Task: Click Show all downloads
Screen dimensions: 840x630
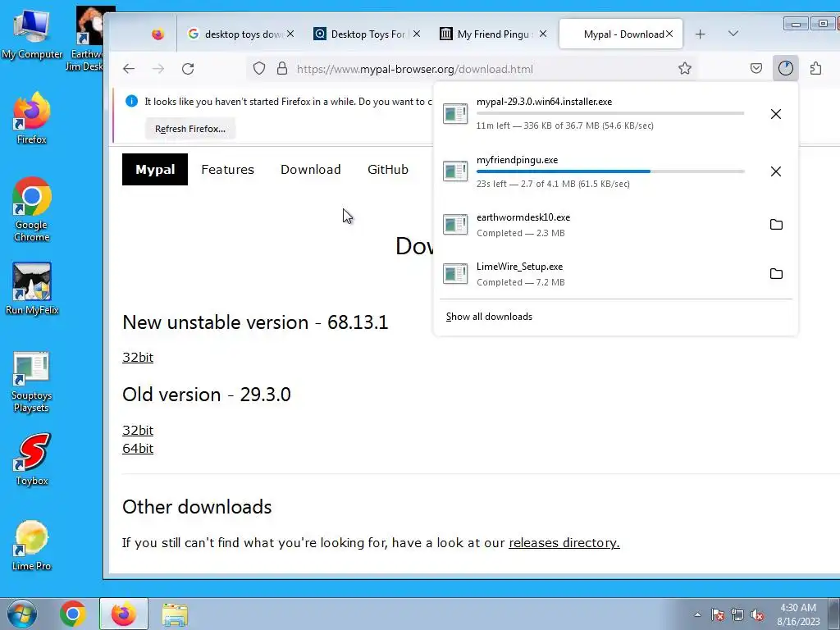Action: (x=489, y=317)
